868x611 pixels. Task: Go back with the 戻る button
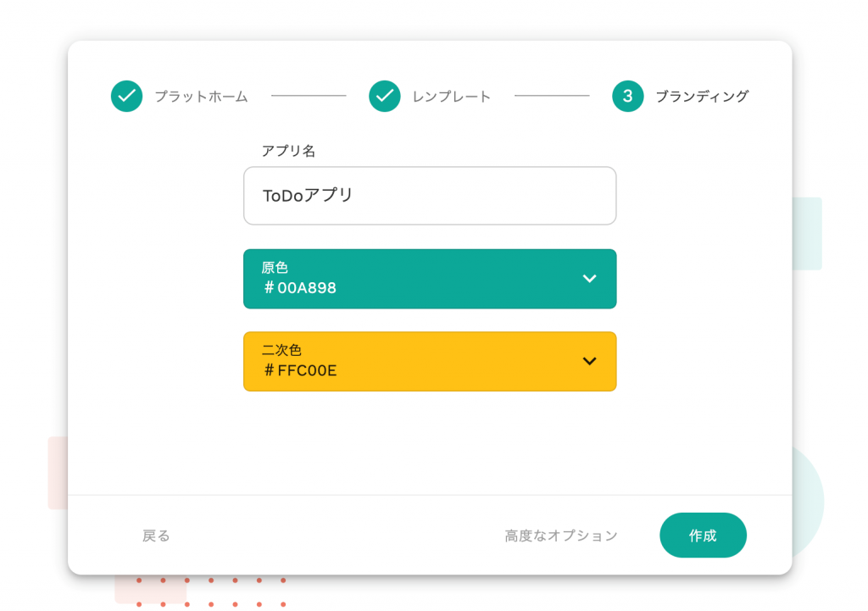coord(156,536)
